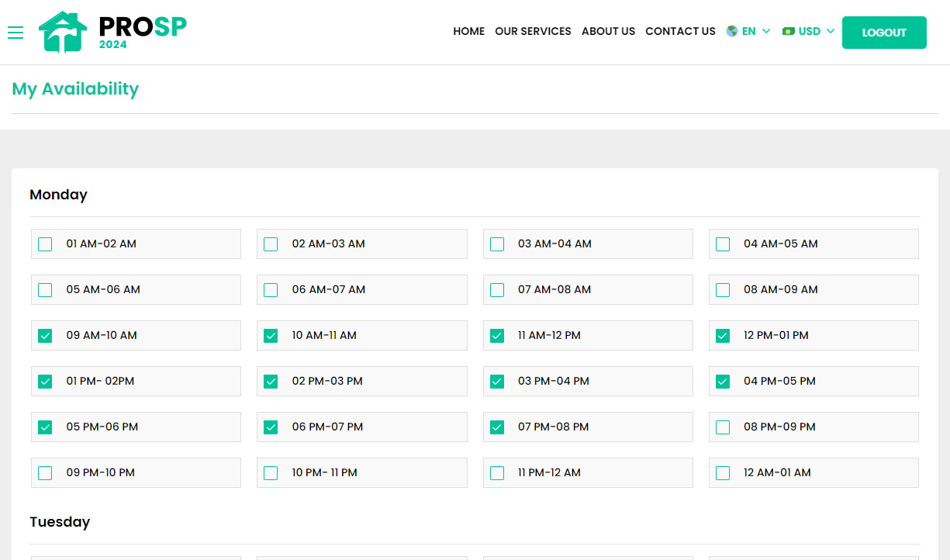This screenshot has height=560, width=950.
Task: Uncheck the 09 AM-10 AM slot
Action: tap(45, 336)
